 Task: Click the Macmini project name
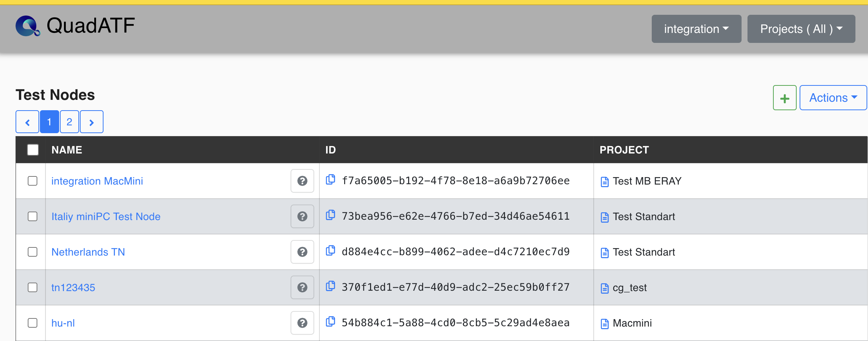(x=632, y=323)
